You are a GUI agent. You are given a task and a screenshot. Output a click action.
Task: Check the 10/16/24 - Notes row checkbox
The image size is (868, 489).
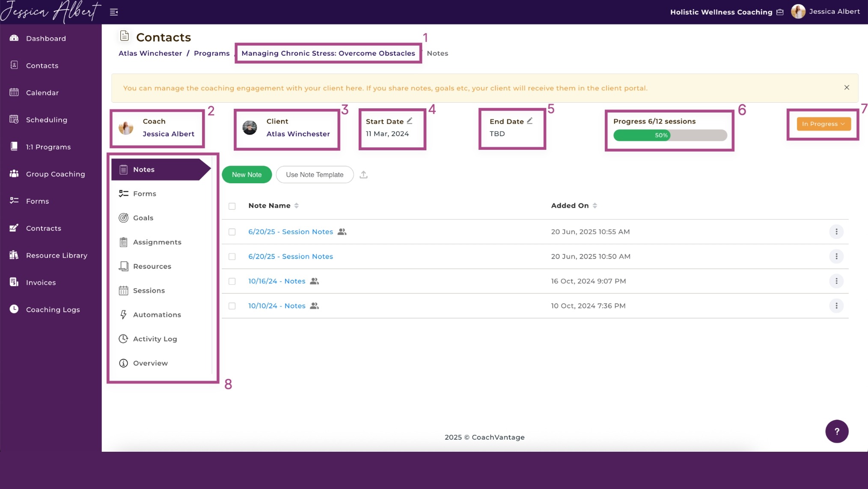tap(232, 281)
